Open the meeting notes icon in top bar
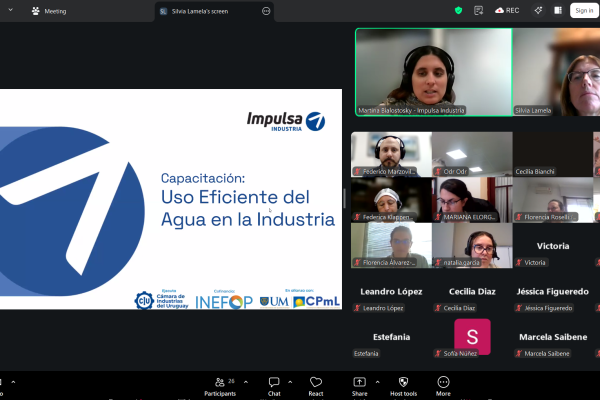This screenshot has width=600, height=400. (x=478, y=11)
